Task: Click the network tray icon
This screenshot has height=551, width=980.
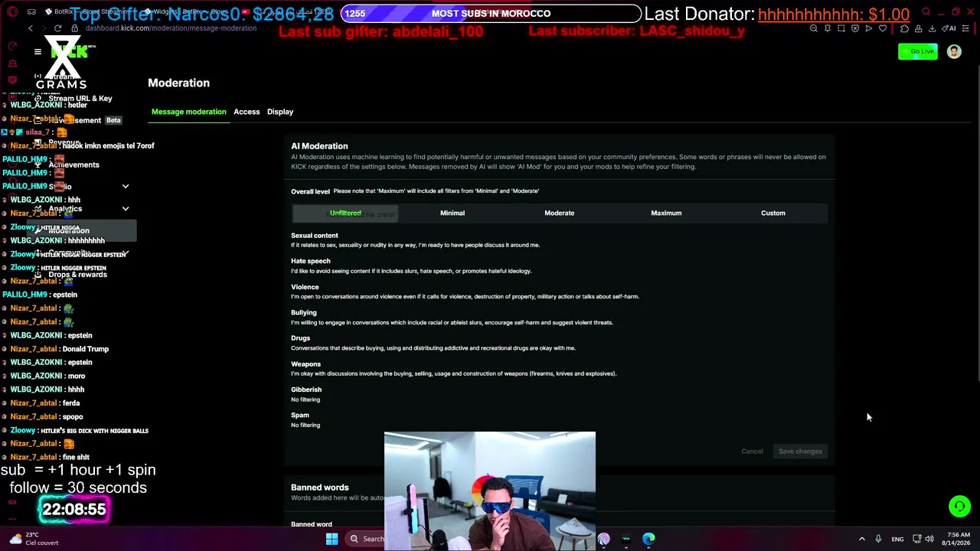Action: (x=917, y=539)
